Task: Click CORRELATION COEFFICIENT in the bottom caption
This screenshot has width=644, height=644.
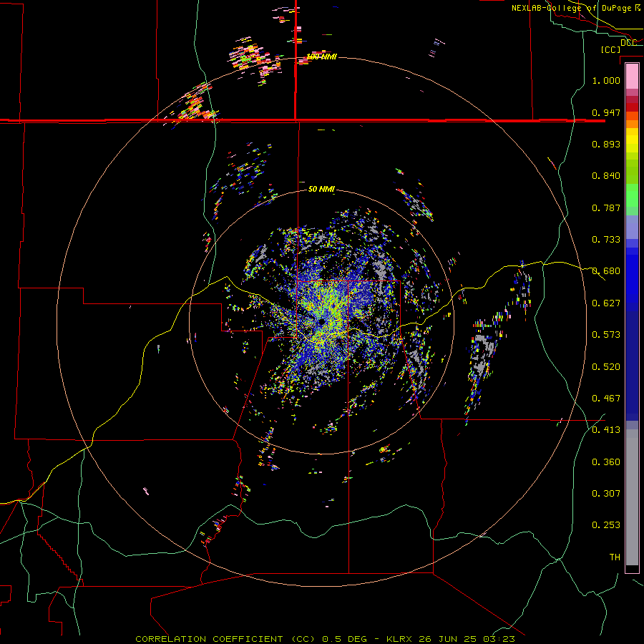Action: point(209,639)
